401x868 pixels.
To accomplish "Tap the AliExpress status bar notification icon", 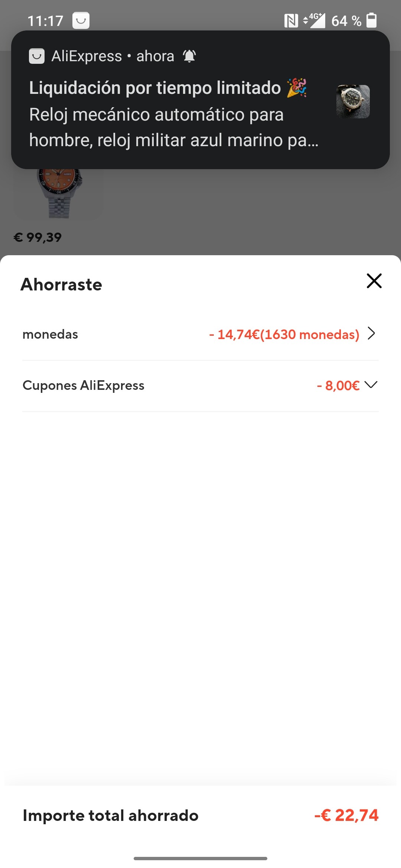I will tap(81, 20).
